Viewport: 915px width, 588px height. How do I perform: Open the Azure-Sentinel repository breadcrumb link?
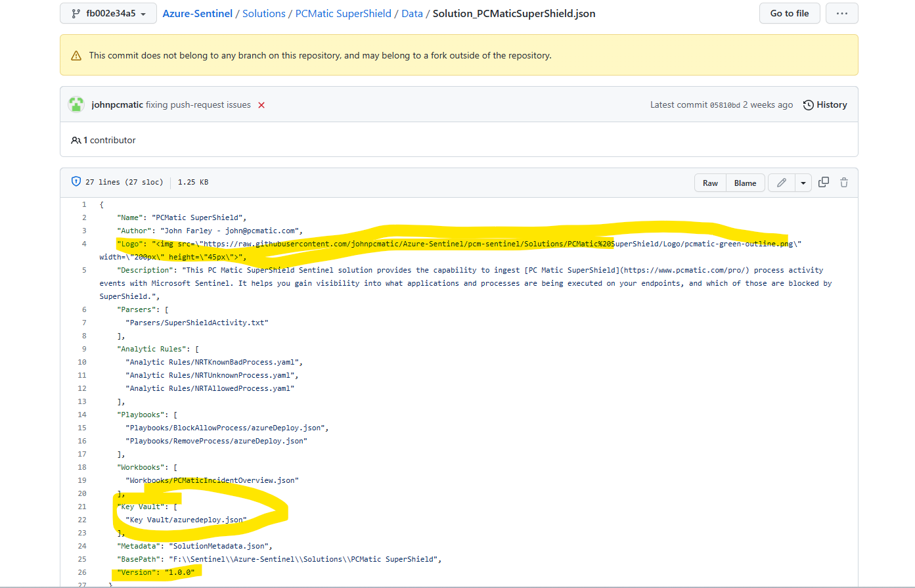coord(198,13)
